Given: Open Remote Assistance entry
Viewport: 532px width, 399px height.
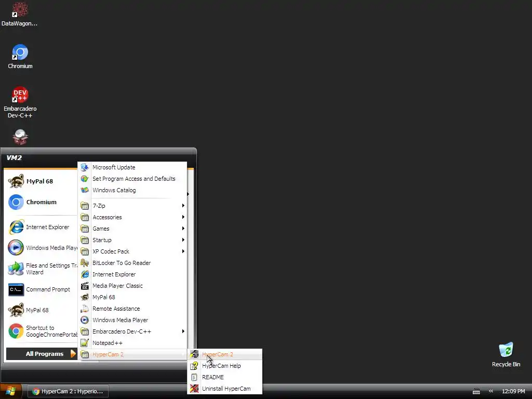Looking at the screenshot, I should pyautogui.click(x=132, y=309).
